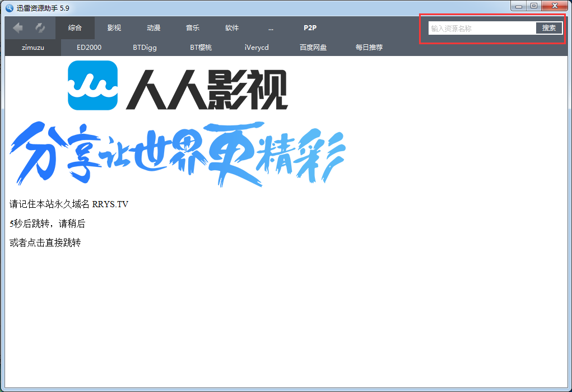
Task: Select the BTDigg search source
Action: (x=145, y=48)
